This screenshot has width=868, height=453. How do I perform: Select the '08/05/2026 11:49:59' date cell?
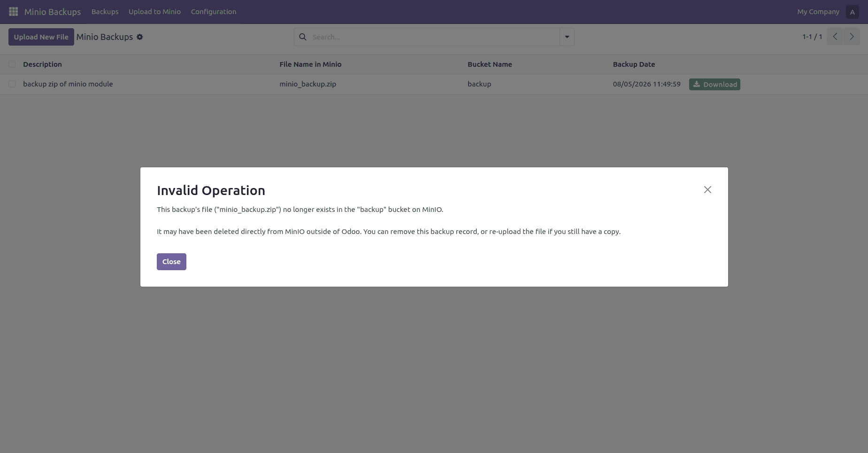point(646,84)
